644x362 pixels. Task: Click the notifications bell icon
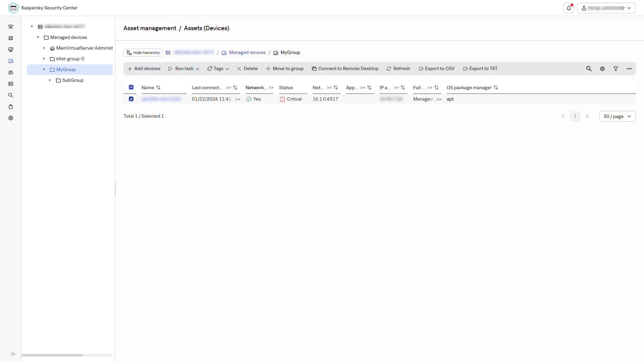pos(569,8)
